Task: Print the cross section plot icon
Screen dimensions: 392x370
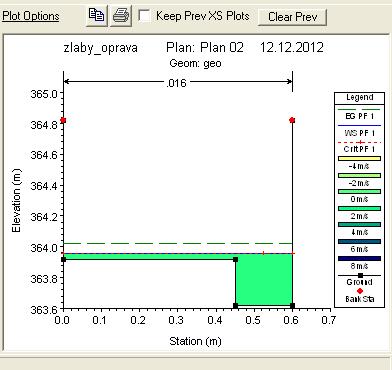Action: (121, 15)
